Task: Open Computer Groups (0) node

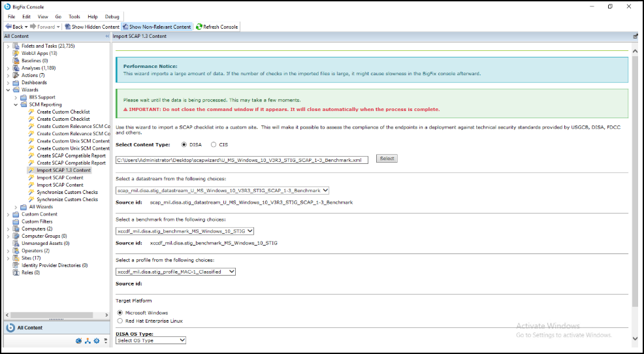Action: pyautogui.click(x=44, y=236)
